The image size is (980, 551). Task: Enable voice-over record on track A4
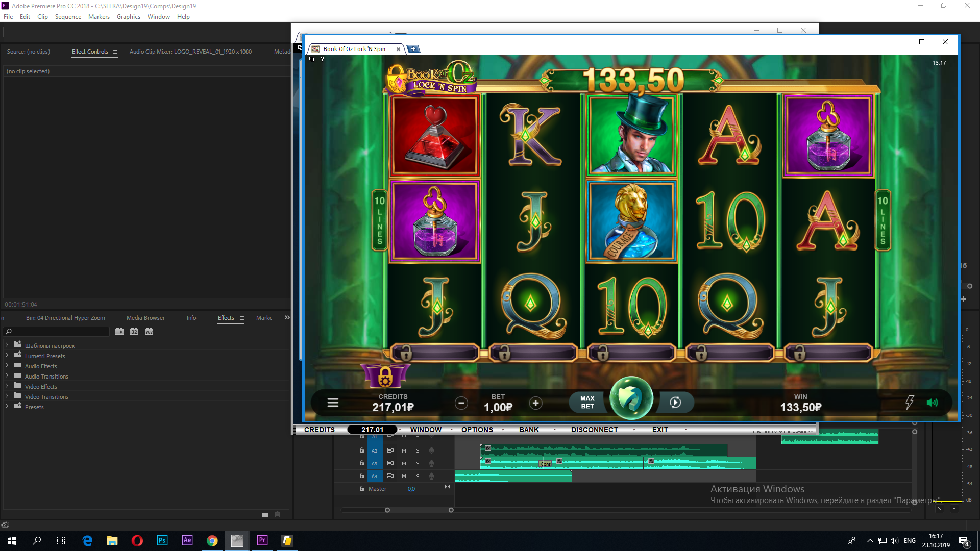[431, 476]
